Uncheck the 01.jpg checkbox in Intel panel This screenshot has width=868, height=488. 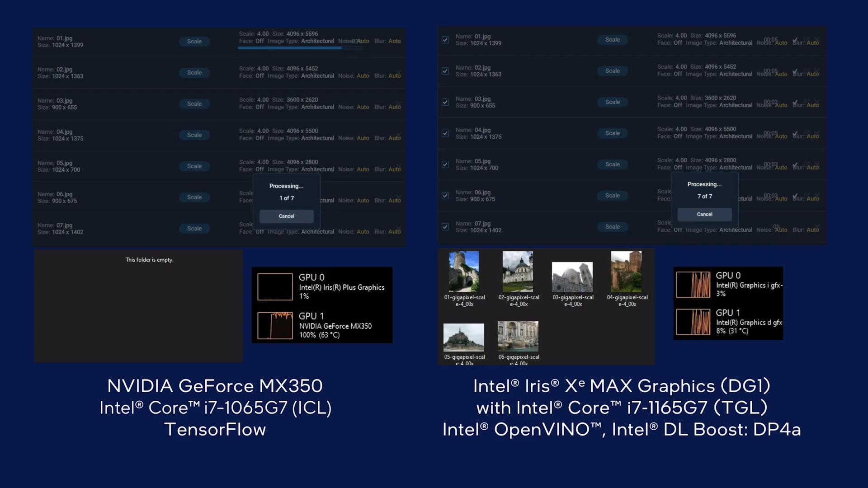445,40
